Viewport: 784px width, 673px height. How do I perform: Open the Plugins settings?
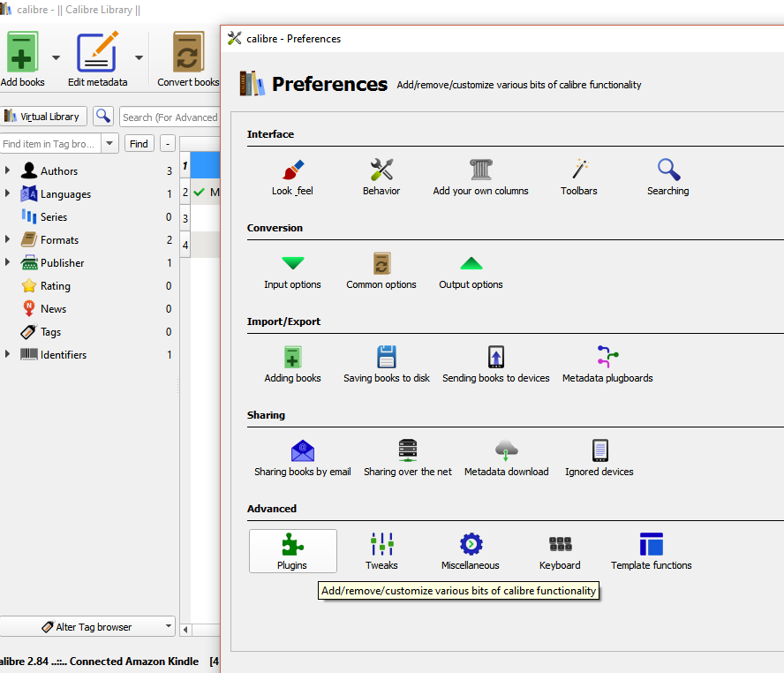pos(292,550)
